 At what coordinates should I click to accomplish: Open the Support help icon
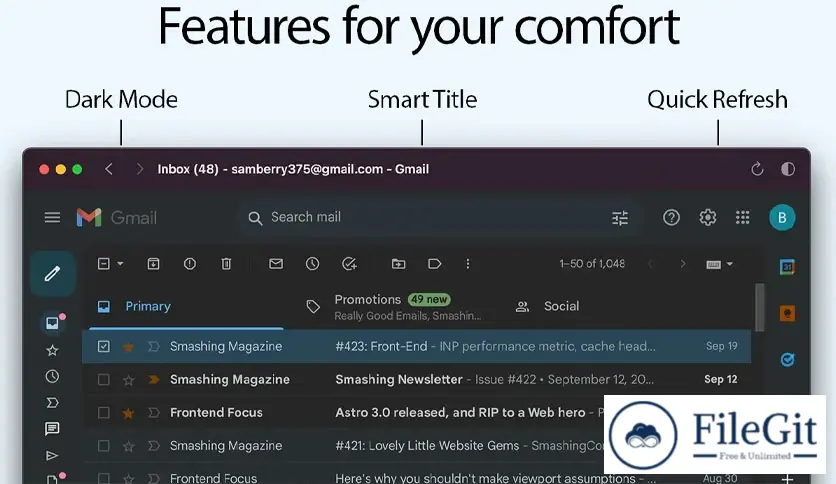(x=671, y=217)
